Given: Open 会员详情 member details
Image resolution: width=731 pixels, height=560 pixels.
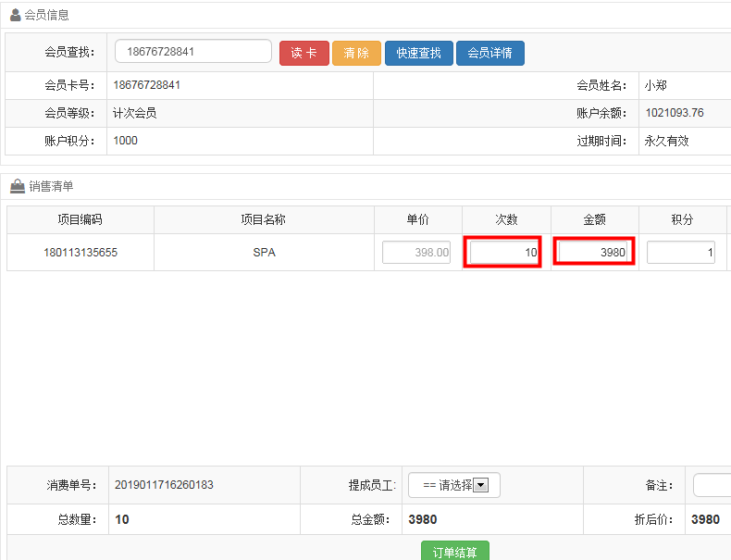Looking at the screenshot, I should [489, 53].
